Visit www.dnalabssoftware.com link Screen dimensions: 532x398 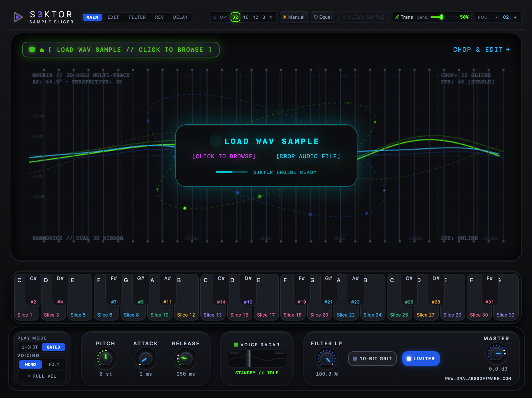click(x=478, y=379)
